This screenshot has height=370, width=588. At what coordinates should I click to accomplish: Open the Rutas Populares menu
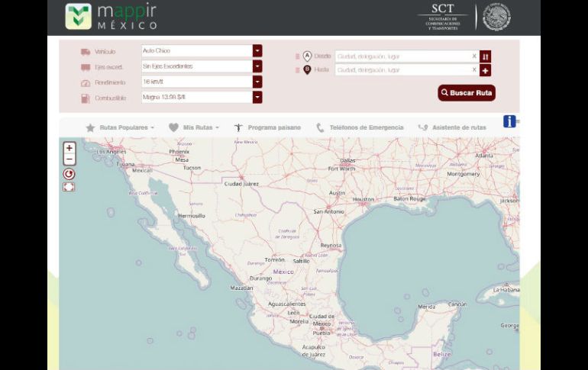121,127
